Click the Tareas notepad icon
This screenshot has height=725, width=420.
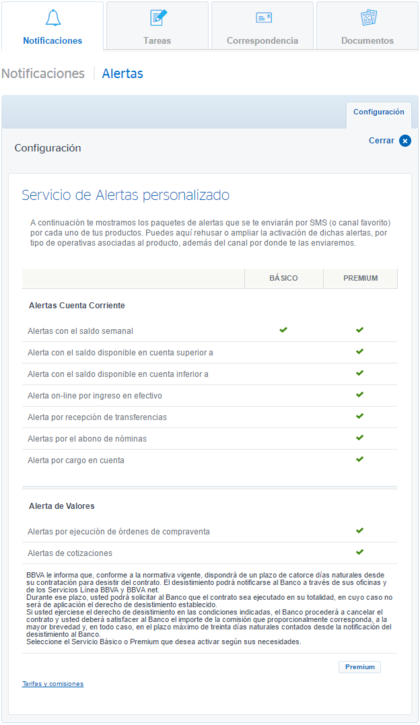158,18
